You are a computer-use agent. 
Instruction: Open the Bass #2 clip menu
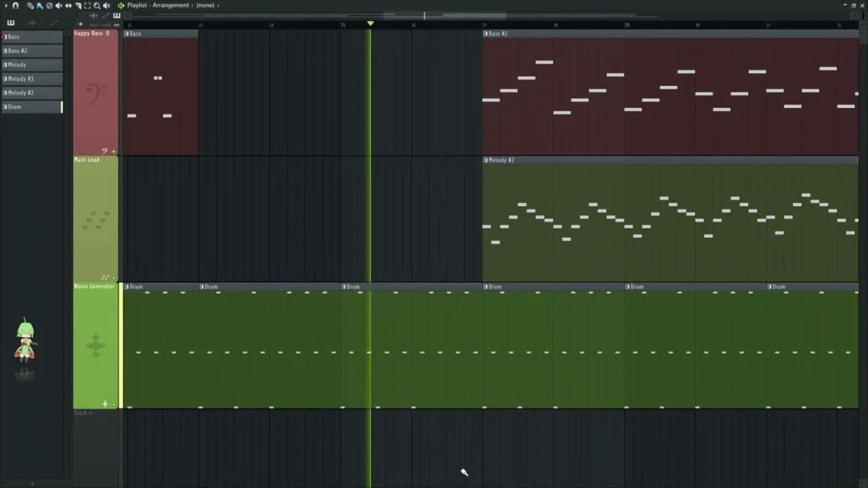487,34
